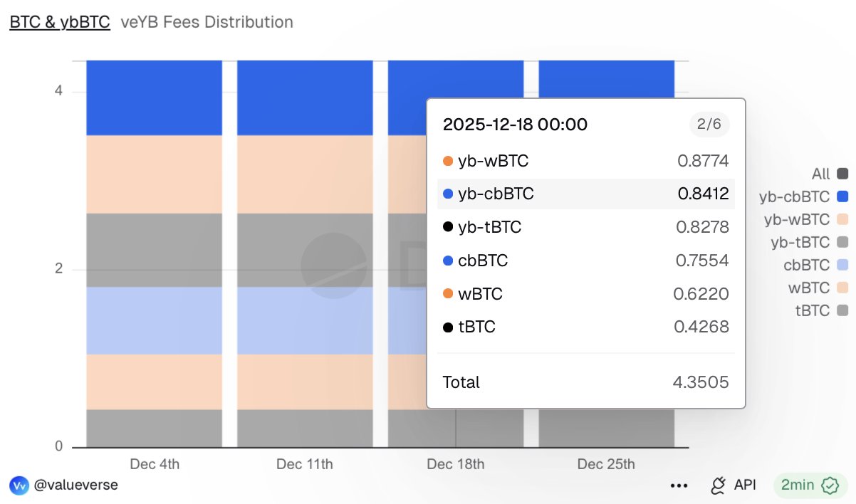The height and width of the screenshot is (504, 856).
Task: Click the veYB Fees Distribution subtitle
Action: pyautogui.click(x=207, y=22)
